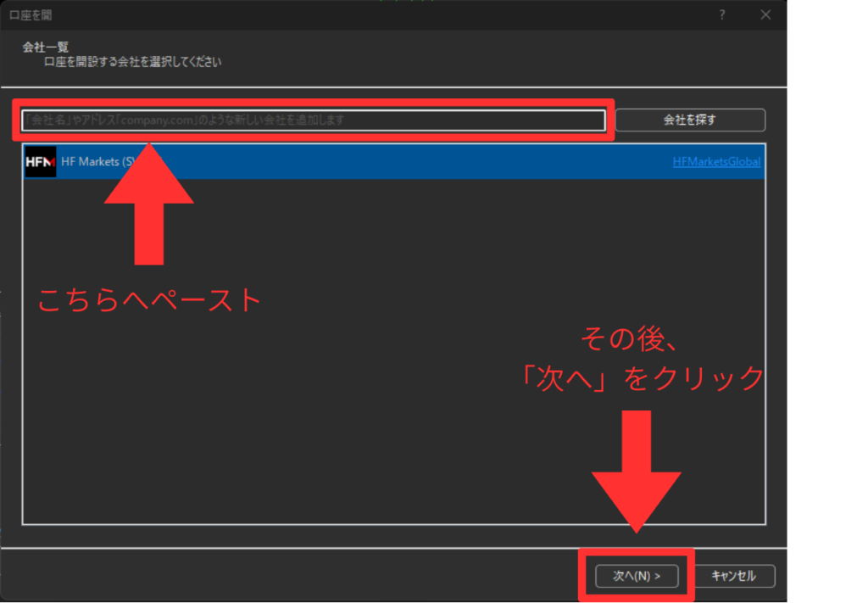Close the account opening dialog

(765, 14)
